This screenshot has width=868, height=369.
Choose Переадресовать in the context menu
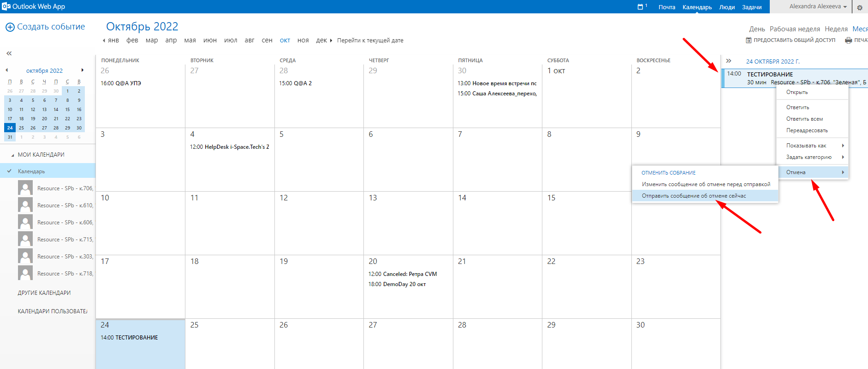coord(807,130)
